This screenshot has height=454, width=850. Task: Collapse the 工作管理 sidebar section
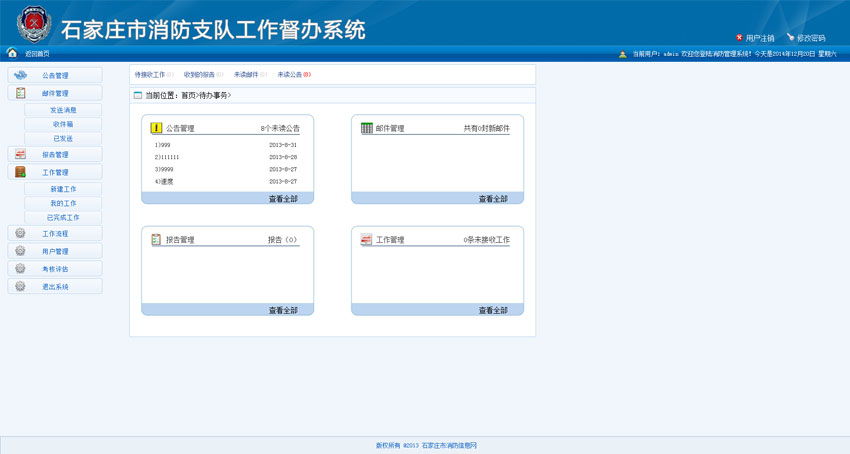pyautogui.click(x=55, y=172)
